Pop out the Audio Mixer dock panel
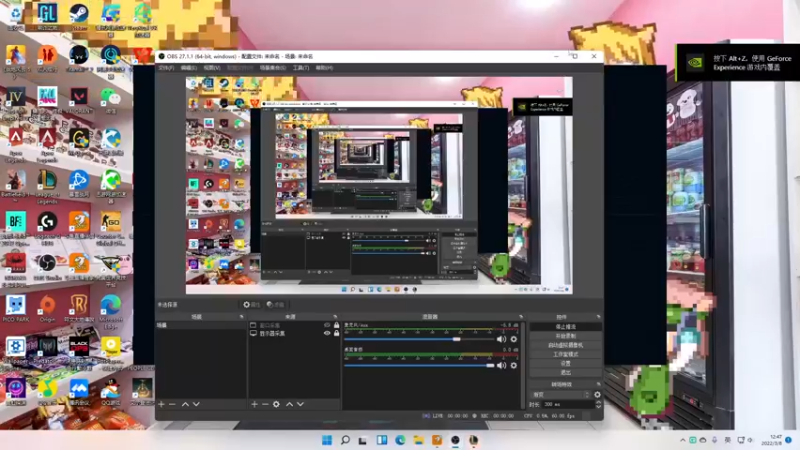800x450 pixels. click(520, 317)
